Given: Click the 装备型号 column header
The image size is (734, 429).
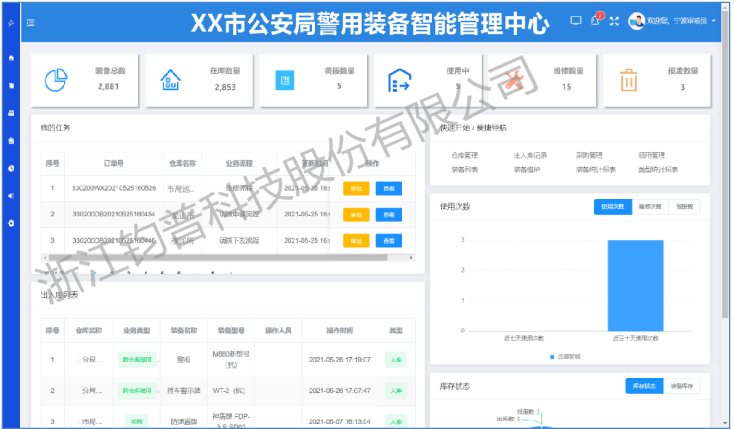Looking at the screenshot, I should pos(231,331).
